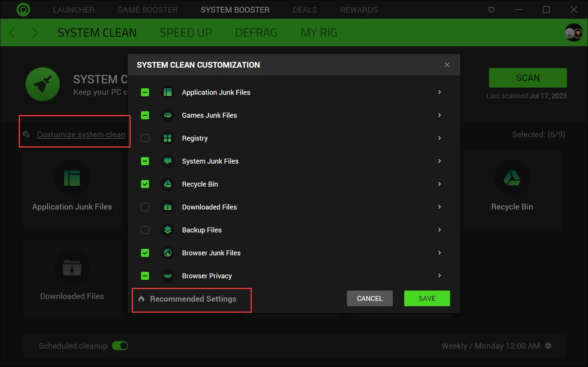The image size is (588, 367).
Task: Click the Weekly / Monday 12:00 AM schedule text
Action: (491, 346)
